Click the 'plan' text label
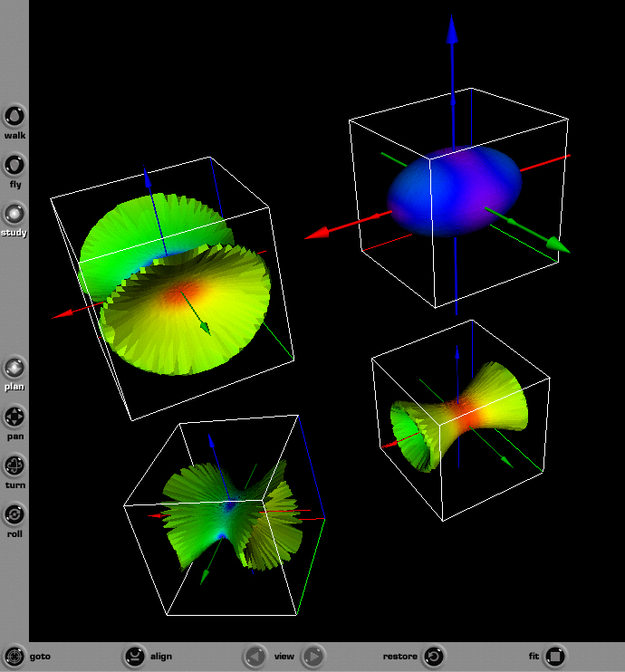Screen dimensions: 625x672 14,387
